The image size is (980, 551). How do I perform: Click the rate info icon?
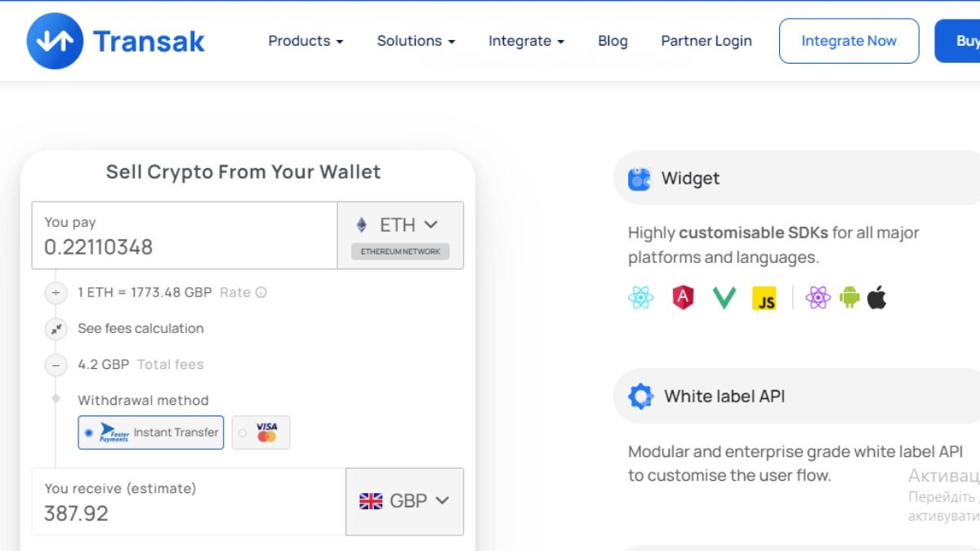point(261,292)
